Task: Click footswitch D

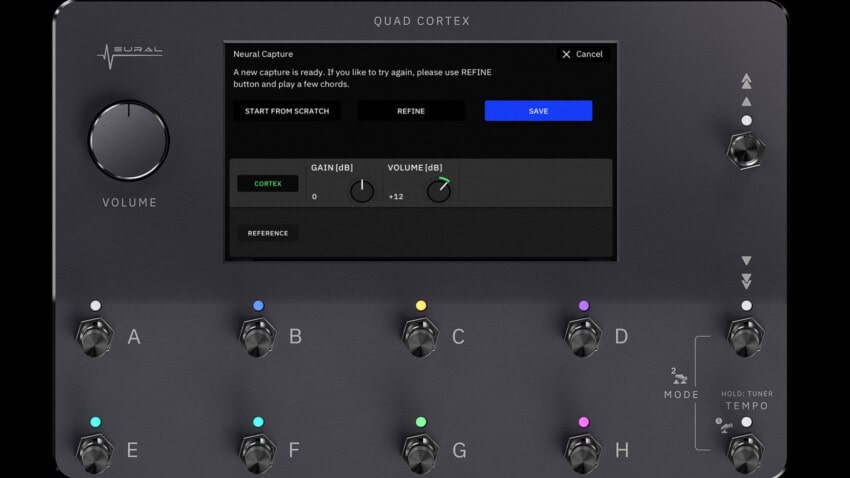Action: [x=583, y=337]
